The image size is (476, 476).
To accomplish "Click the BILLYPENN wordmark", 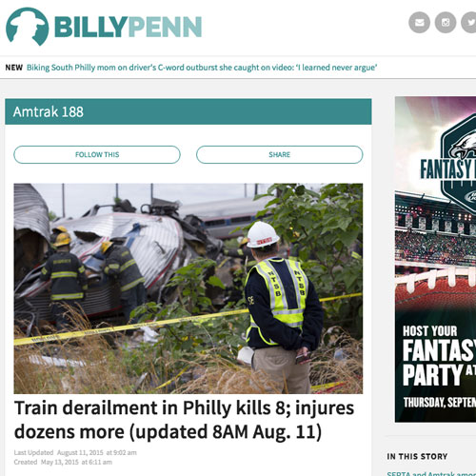I will point(129,27).
